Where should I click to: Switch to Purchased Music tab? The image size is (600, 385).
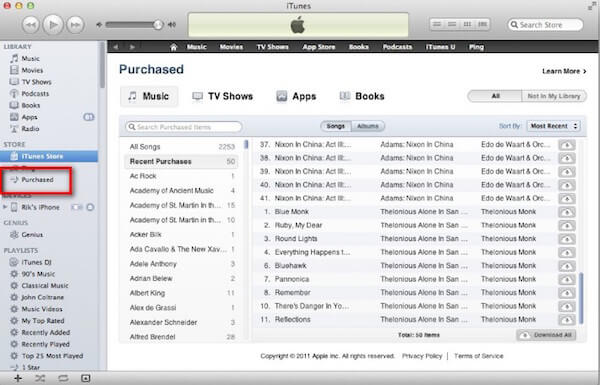tap(149, 96)
